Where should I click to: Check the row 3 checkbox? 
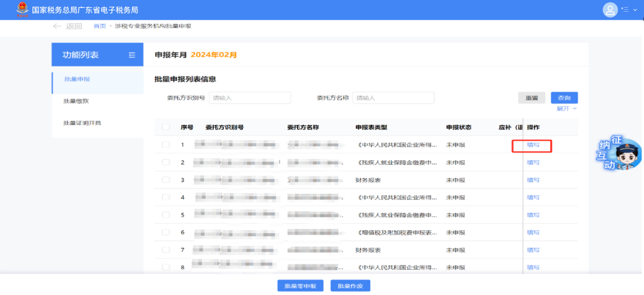(166, 180)
